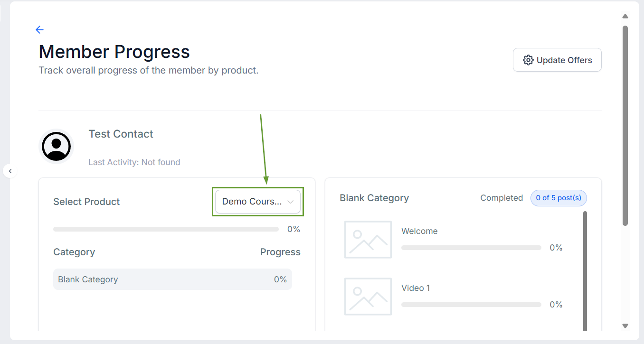
Task: Click the overall product progress bar
Action: click(166, 229)
